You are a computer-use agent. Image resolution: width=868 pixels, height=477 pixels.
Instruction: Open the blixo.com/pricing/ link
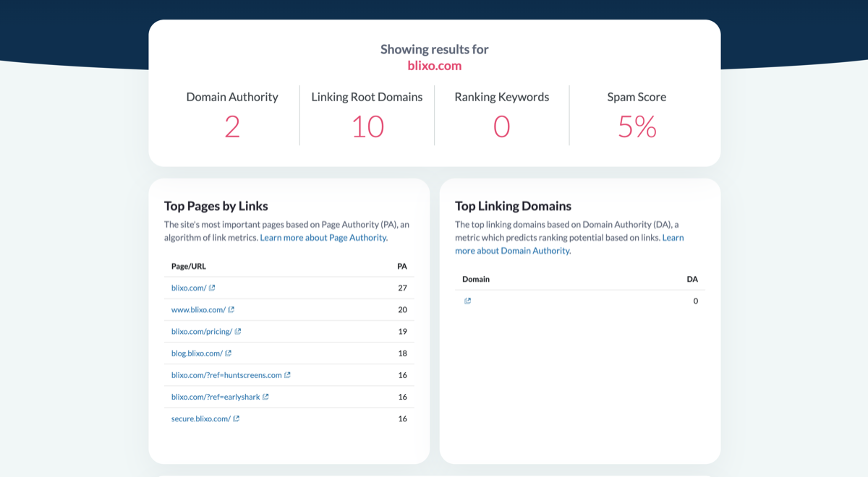tap(202, 331)
